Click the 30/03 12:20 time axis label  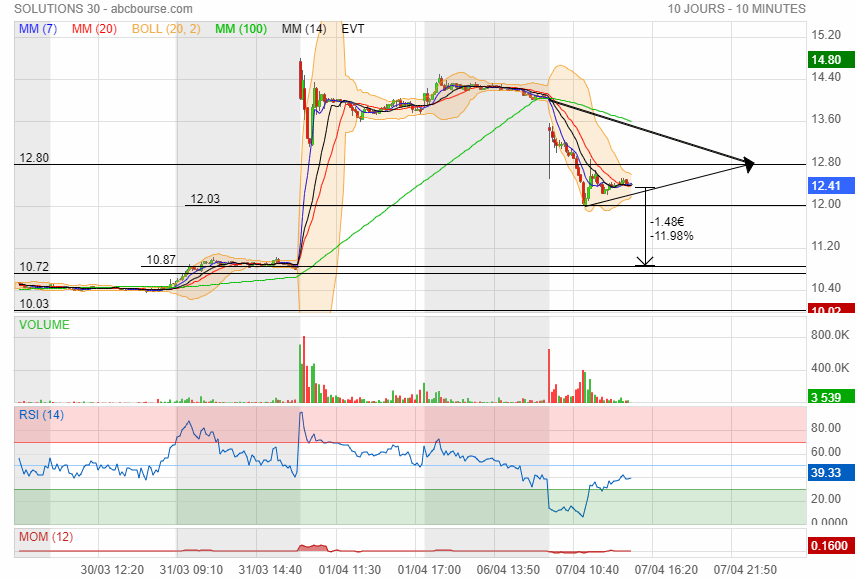[112, 570]
